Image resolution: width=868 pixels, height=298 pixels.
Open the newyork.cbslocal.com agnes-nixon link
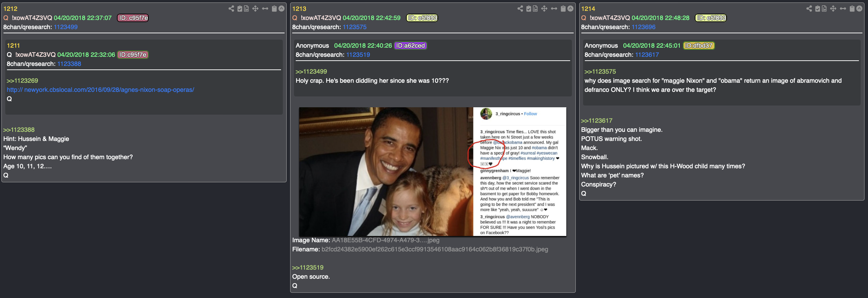click(x=100, y=90)
